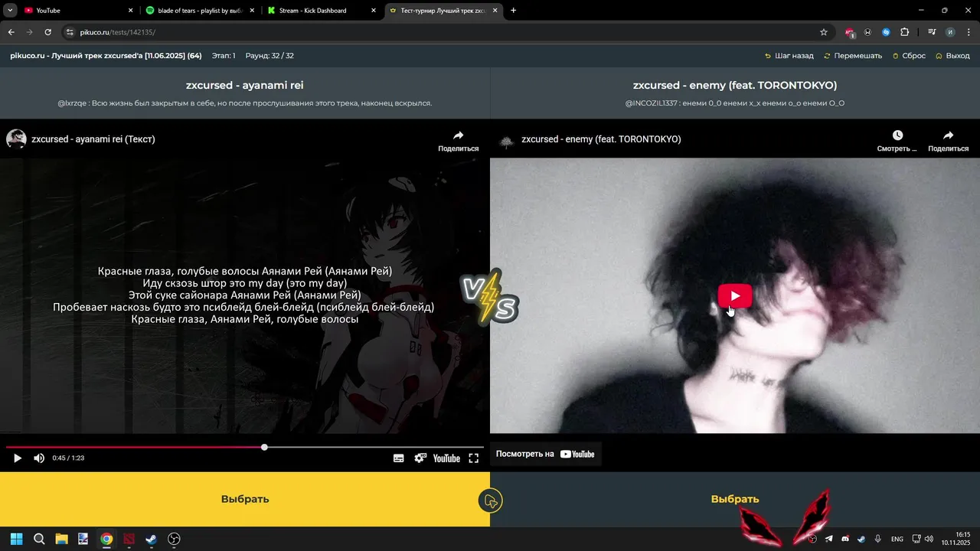Bookmark this page with the star
Image resolution: width=980 pixels, height=551 pixels.
824,32
